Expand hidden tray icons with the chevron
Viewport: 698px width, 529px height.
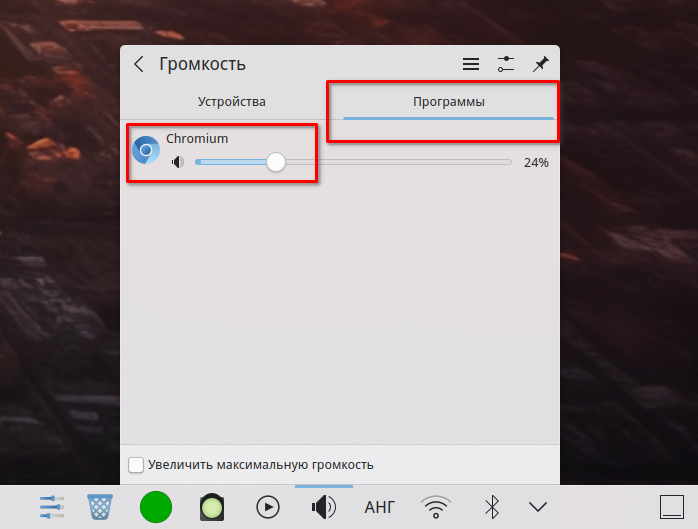[x=539, y=507]
